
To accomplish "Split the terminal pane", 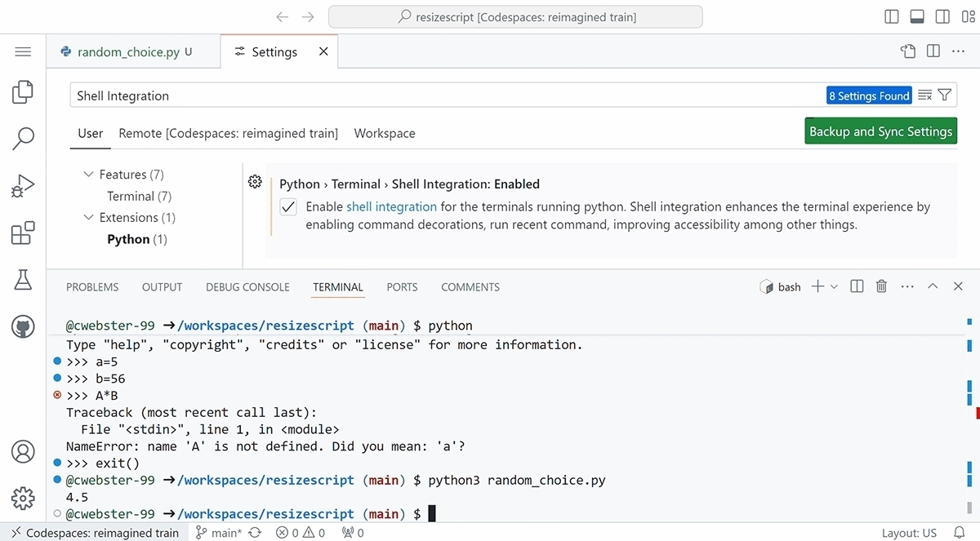I will [857, 286].
